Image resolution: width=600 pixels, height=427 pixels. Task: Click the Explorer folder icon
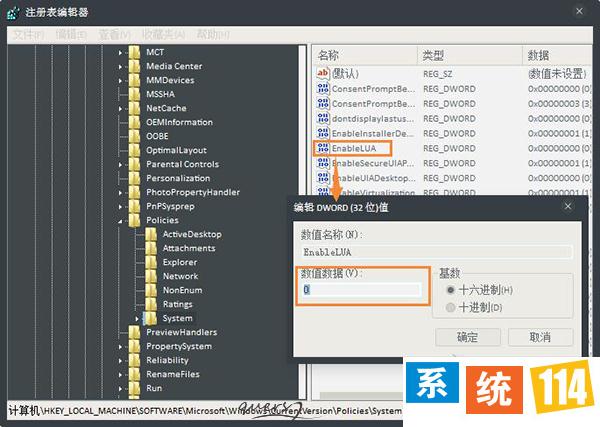tap(151, 262)
